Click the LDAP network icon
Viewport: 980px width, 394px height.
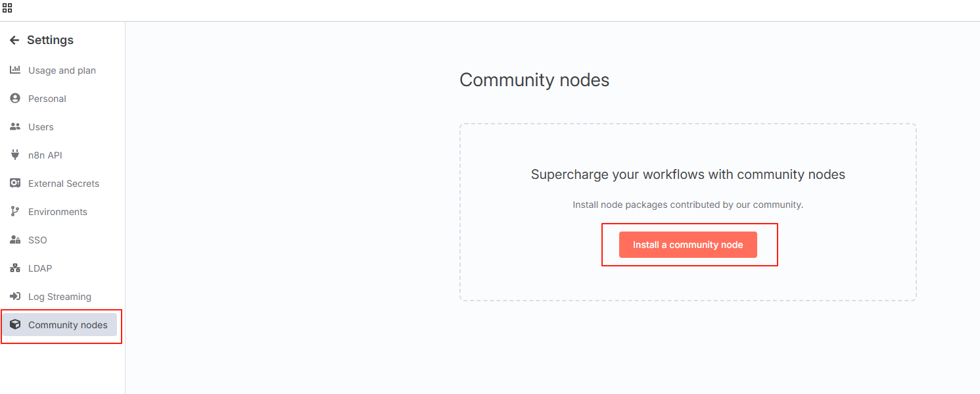(15, 268)
